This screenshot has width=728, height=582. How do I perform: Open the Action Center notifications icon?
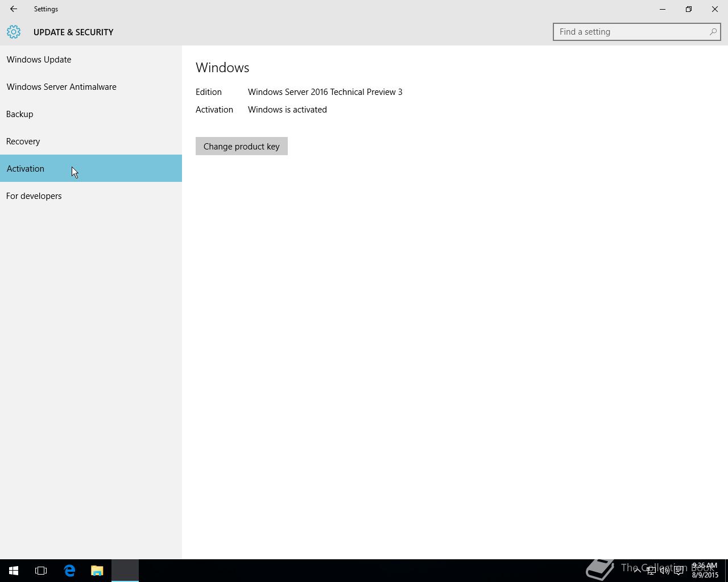(x=679, y=571)
